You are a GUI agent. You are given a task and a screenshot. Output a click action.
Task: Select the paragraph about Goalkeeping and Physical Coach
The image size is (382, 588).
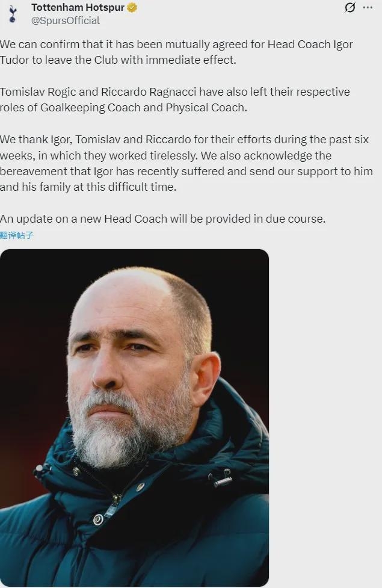tap(175, 100)
